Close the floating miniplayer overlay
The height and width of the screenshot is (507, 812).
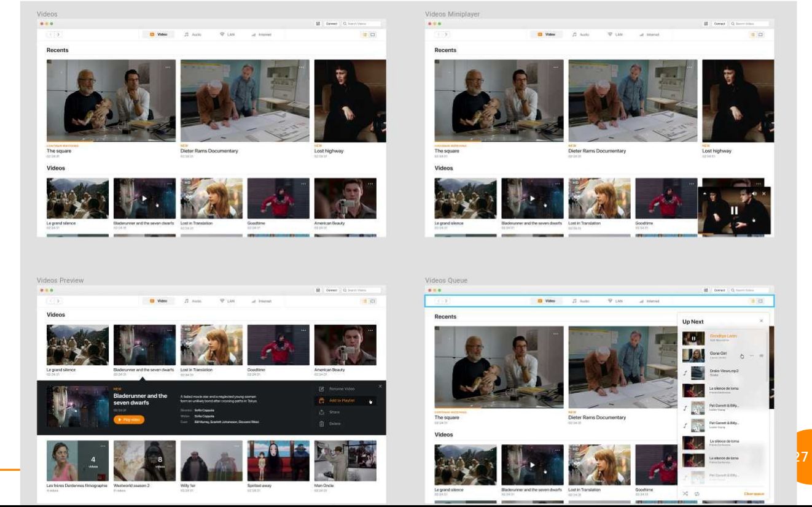764,193
